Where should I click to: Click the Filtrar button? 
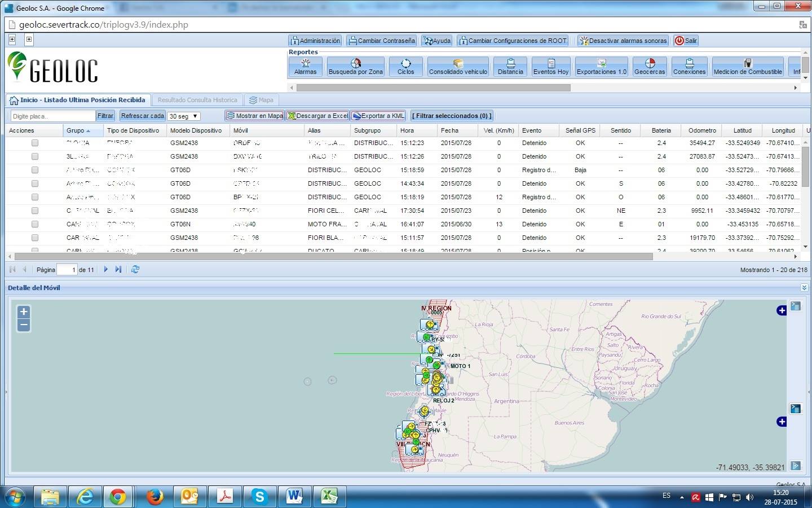click(105, 116)
